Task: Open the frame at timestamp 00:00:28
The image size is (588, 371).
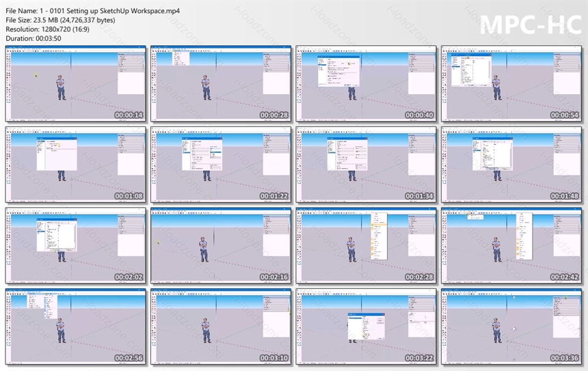Action: [x=221, y=83]
